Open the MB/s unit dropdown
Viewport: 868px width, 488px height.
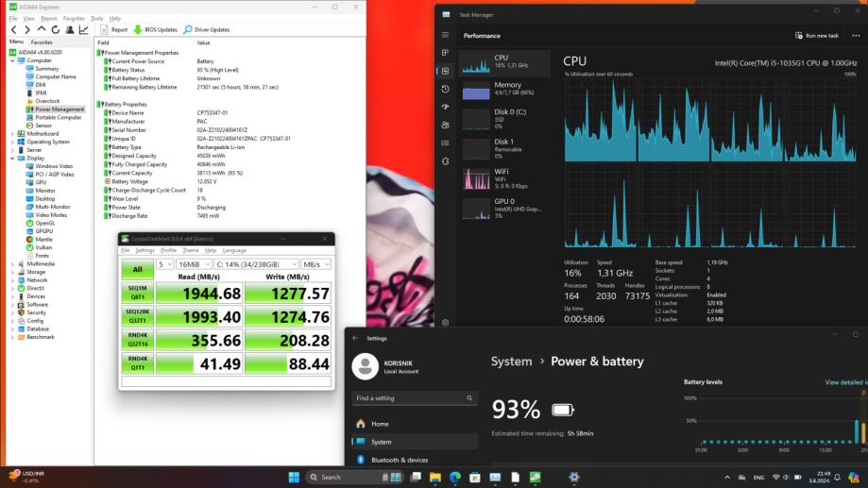coord(316,264)
